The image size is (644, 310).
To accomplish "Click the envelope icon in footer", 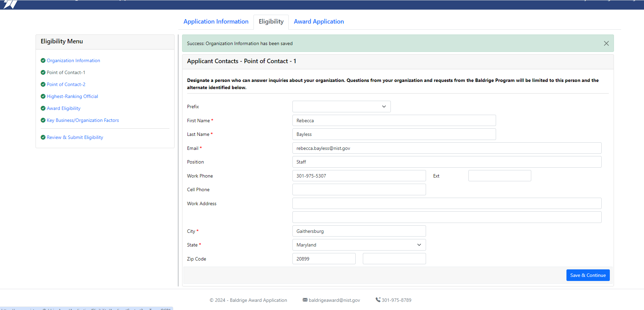I will pos(305,300).
